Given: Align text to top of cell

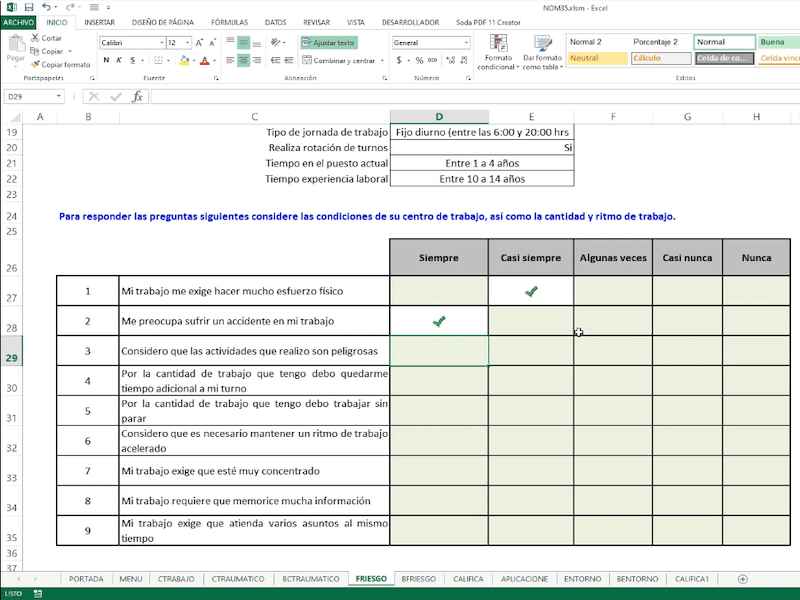Looking at the screenshot, I should click(231, 42).
